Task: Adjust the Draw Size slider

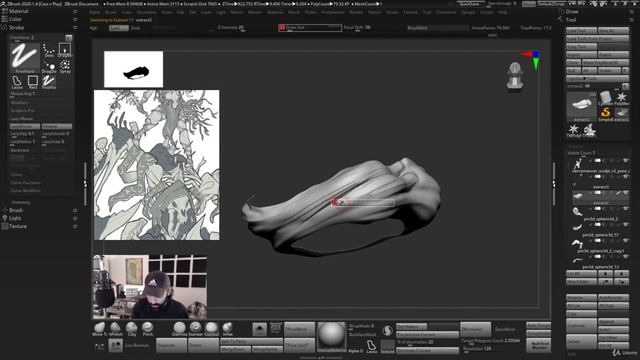Action: (310, 28)
